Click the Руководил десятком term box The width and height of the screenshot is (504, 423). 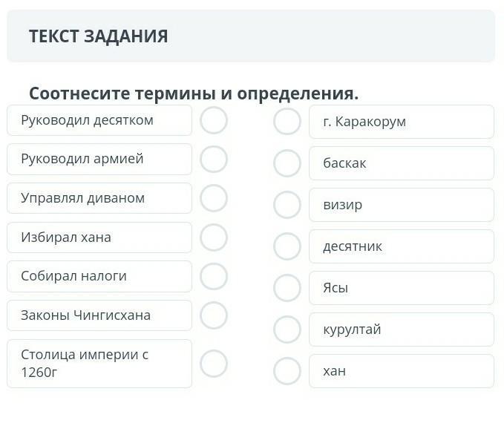(x=99, y=120)
